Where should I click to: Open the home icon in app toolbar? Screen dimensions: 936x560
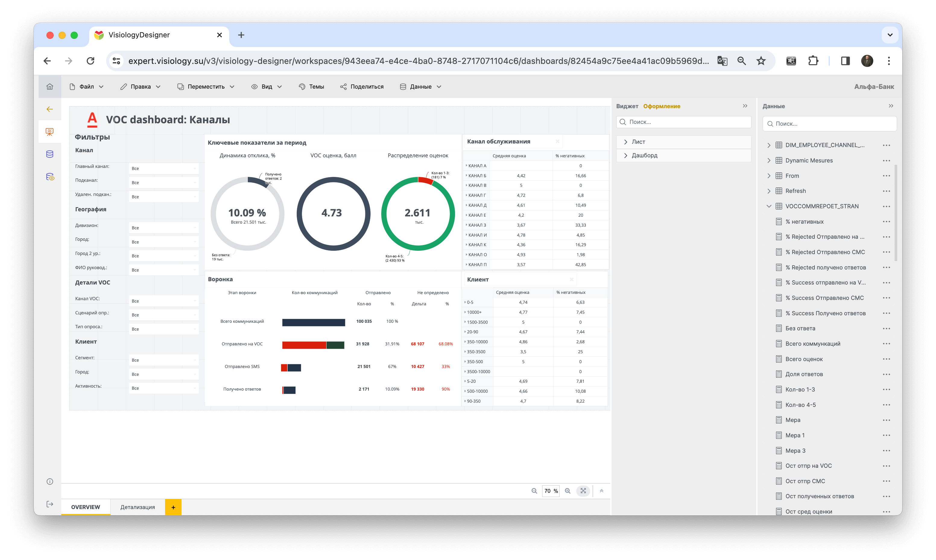pyautogui.click(x=49, y=87)
